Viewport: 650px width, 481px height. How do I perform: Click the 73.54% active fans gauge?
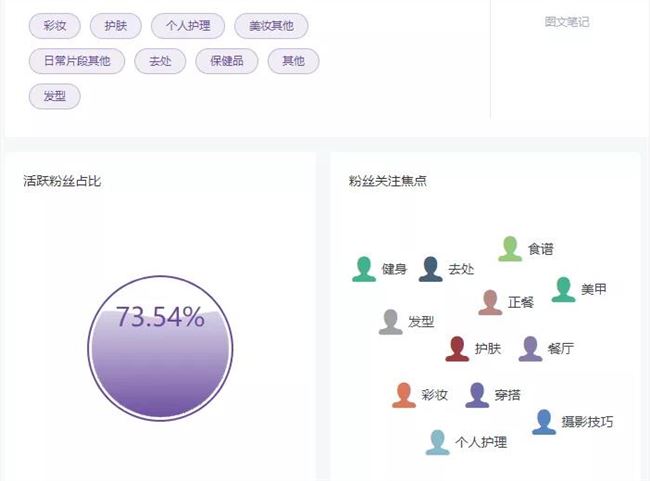[x=160, y=347]
